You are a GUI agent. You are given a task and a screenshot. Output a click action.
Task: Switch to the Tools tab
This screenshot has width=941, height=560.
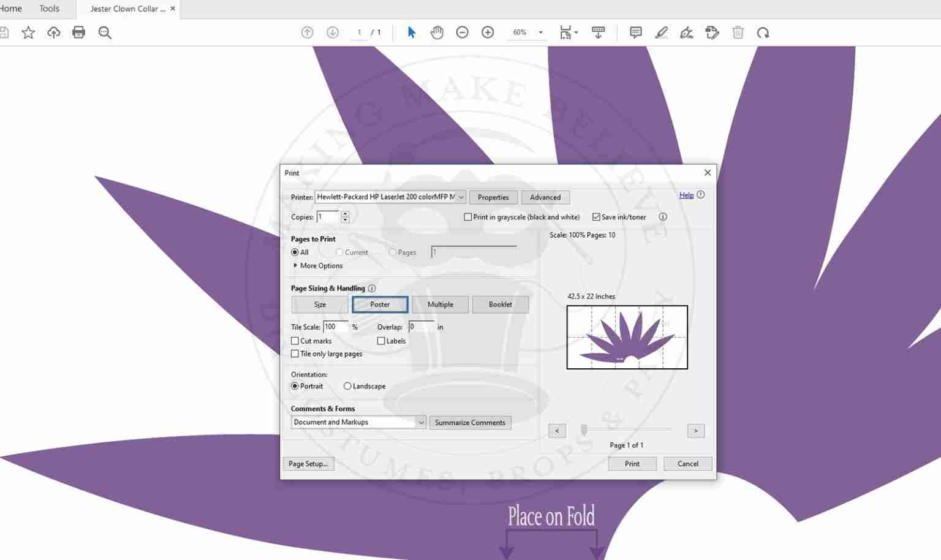(49, 9)
